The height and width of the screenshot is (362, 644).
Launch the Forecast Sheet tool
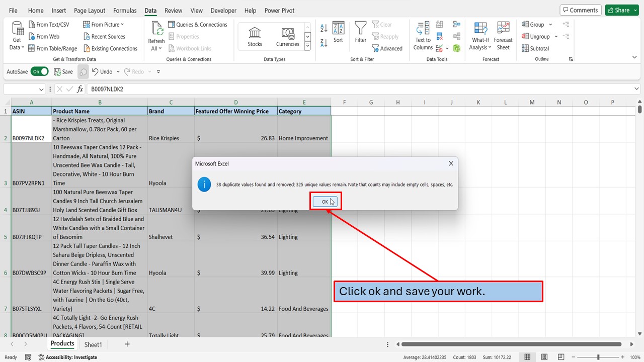point(503,35)
